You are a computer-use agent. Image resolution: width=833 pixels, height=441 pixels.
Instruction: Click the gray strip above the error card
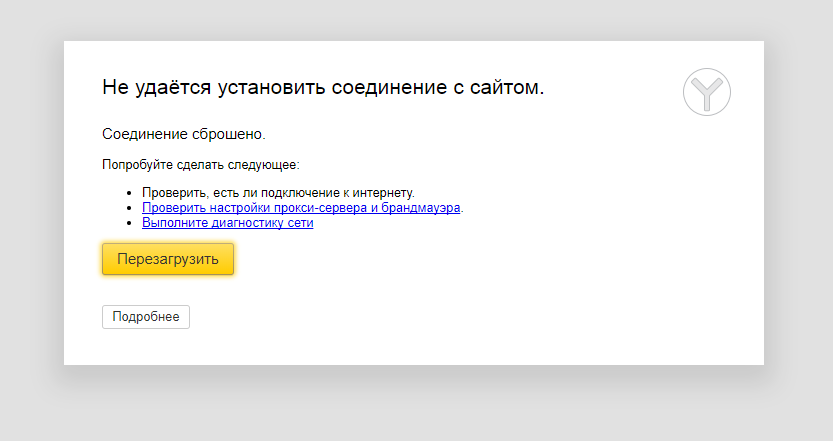416,18
